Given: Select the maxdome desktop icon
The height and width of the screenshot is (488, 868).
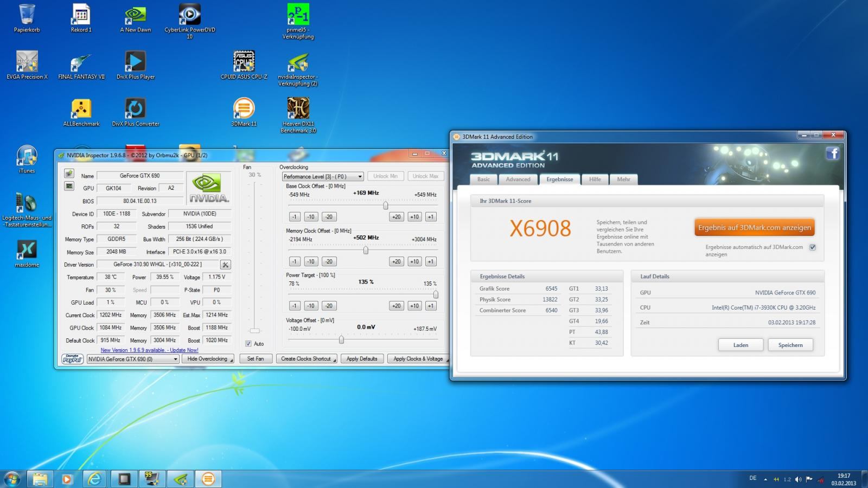Looking at the screenshot, I should click(27, 254).
